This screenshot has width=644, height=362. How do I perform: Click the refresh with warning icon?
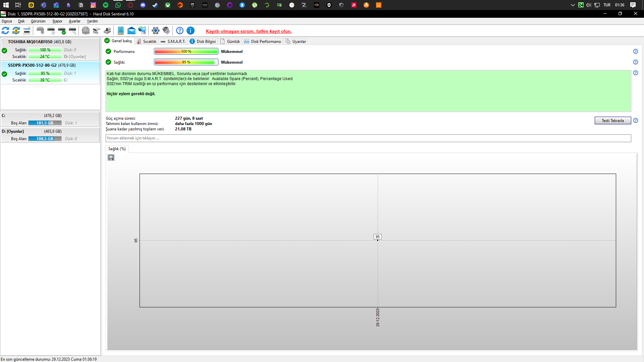tap(16, 31)
